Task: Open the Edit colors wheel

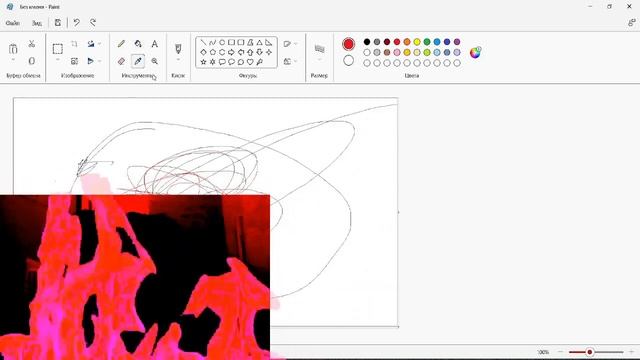Action: [x=475, y=52]
